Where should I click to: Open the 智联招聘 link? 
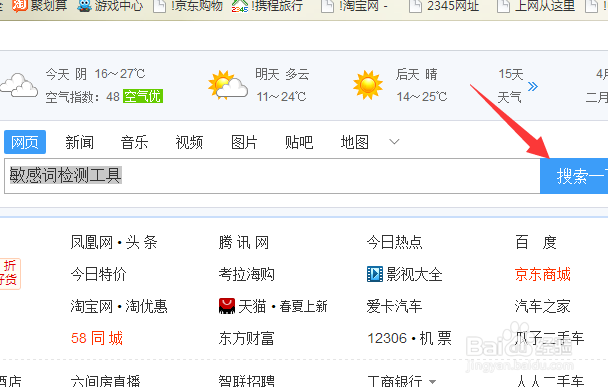(247, 381)
